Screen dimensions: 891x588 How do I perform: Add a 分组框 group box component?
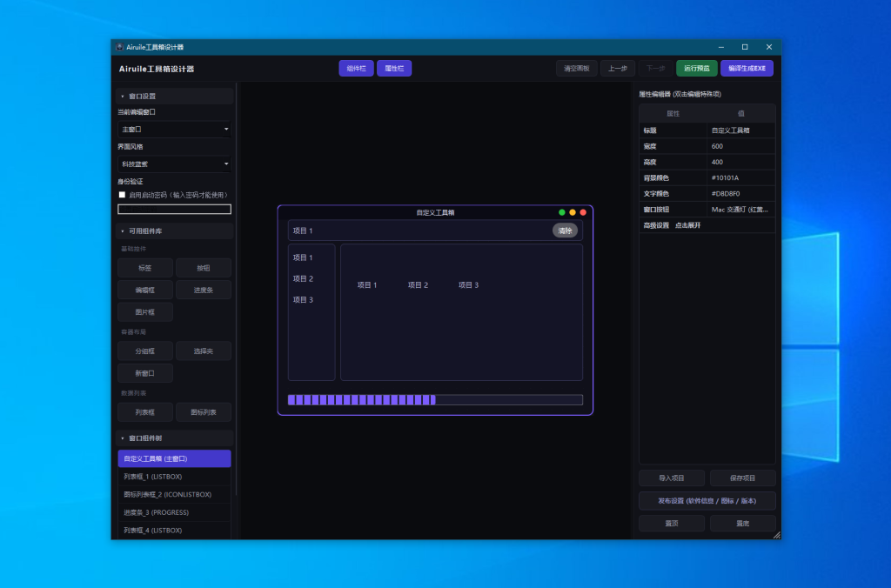tap(145, 351)
